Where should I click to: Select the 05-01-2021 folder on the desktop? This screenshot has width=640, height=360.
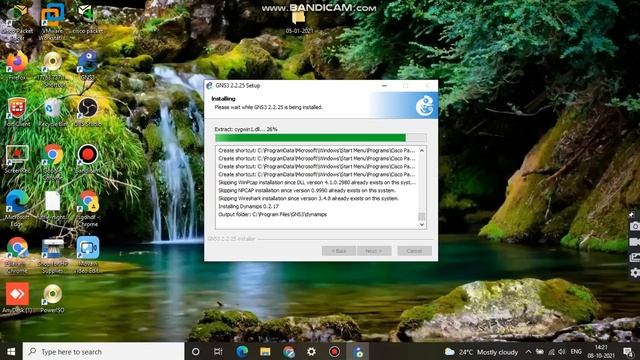pyautogui.click(x=299, y=21)
